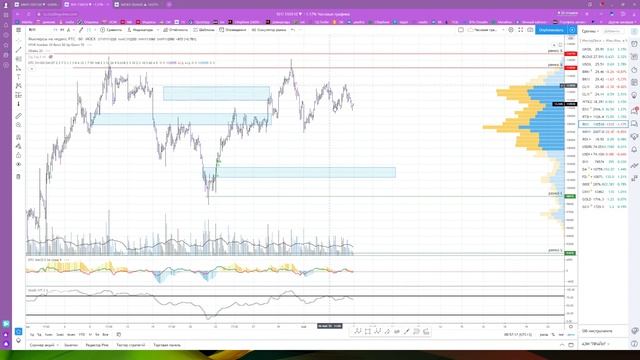Click the watchlist add symbol field
Image resolution: width=640 pixels, height=360 pixels.
pyautogui.click(x=612, y=31)
